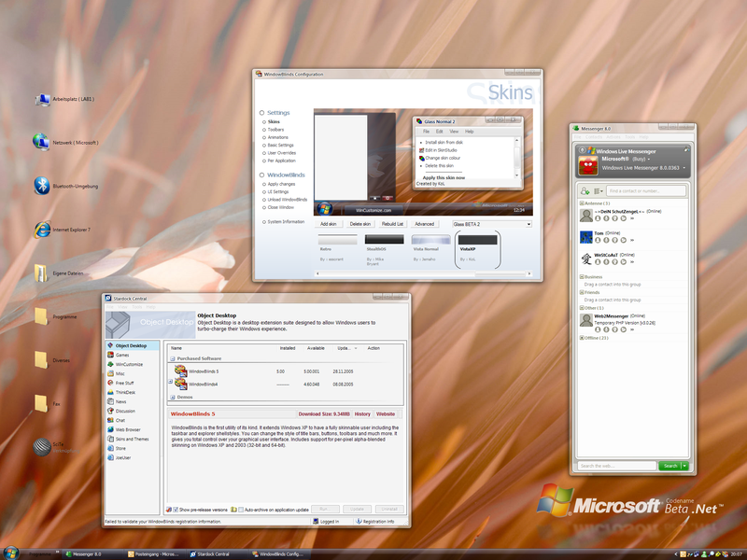This screenshot has height=560, width=747.
Task: Open Internet Explorer 7 desktop icon
Action: point(41,229)
